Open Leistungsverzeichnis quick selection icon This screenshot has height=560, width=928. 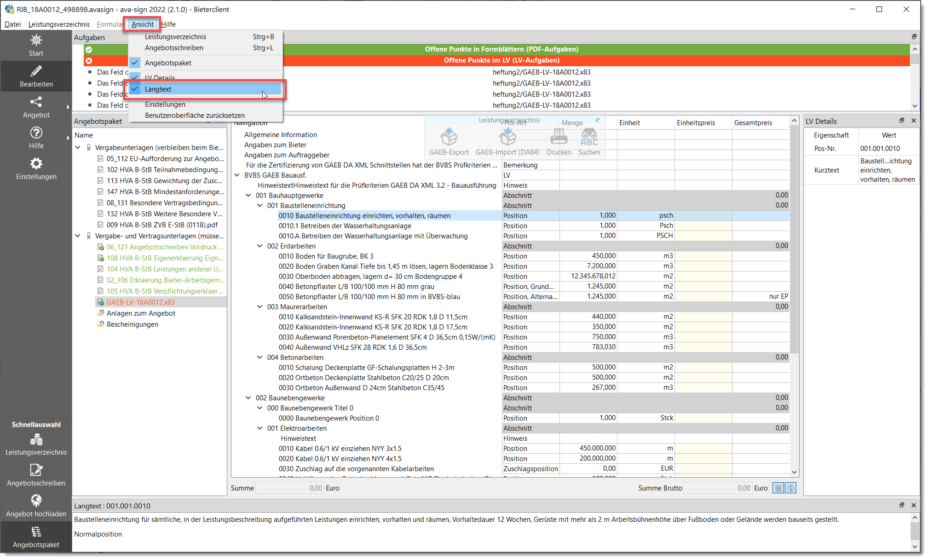[x=36, y=440]
